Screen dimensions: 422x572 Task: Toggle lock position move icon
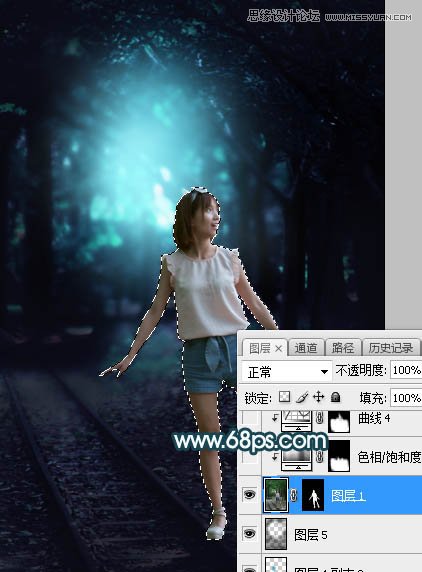[x=319, y=397]
